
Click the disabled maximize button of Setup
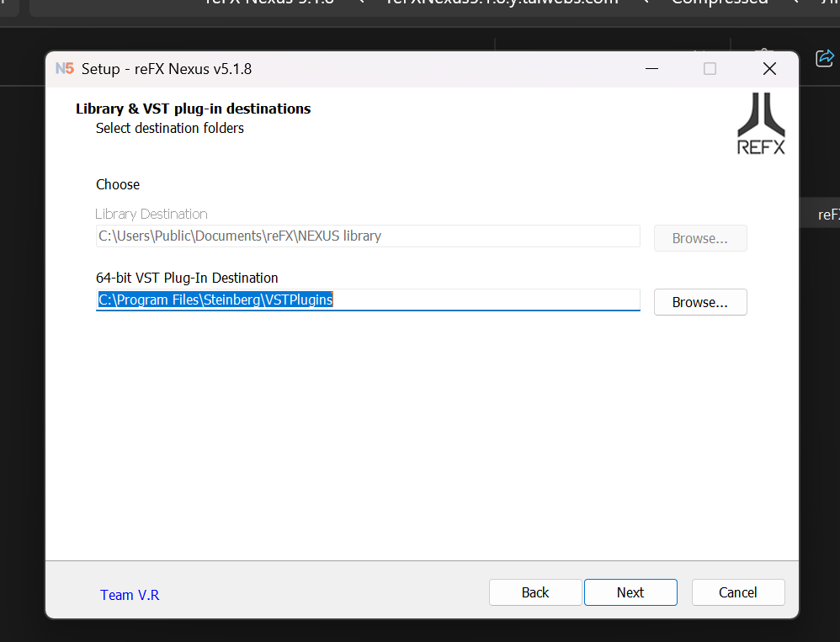click(x=710, y=68)
